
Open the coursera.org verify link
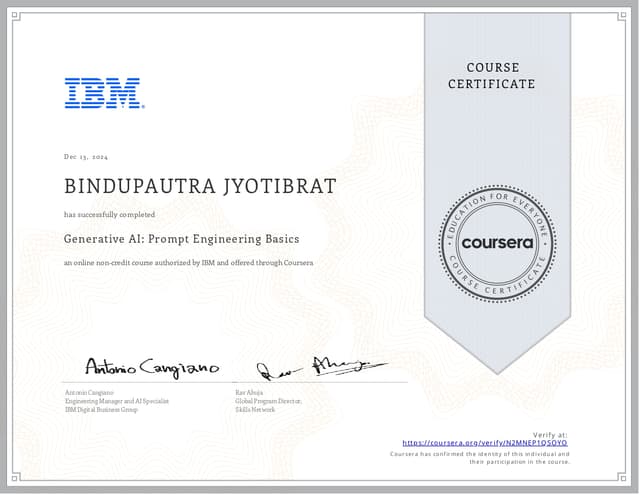[485, 442]
